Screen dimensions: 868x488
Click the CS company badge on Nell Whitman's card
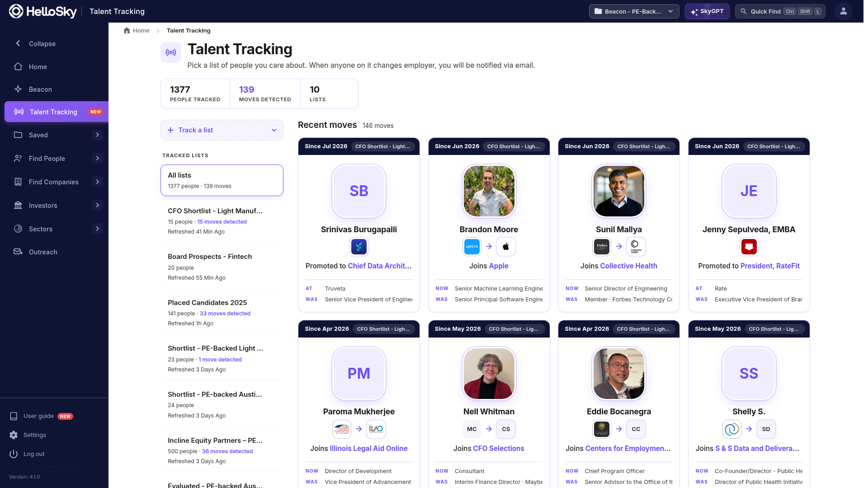click(x=506, y=429)
